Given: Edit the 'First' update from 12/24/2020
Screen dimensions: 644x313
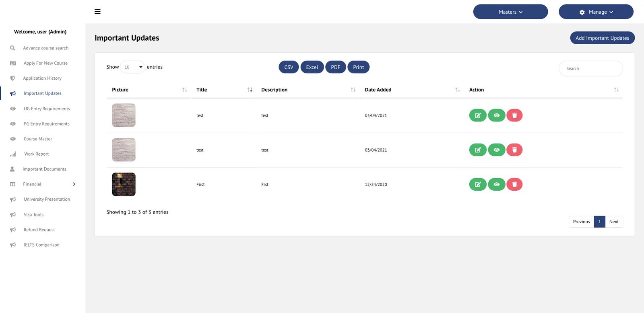Looking at the screenshot, I should pyautogui.click(x=478, y=185).
